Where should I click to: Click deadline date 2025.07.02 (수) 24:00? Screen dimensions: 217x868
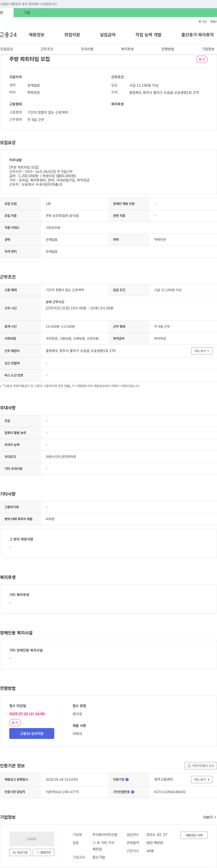point(27,714)
